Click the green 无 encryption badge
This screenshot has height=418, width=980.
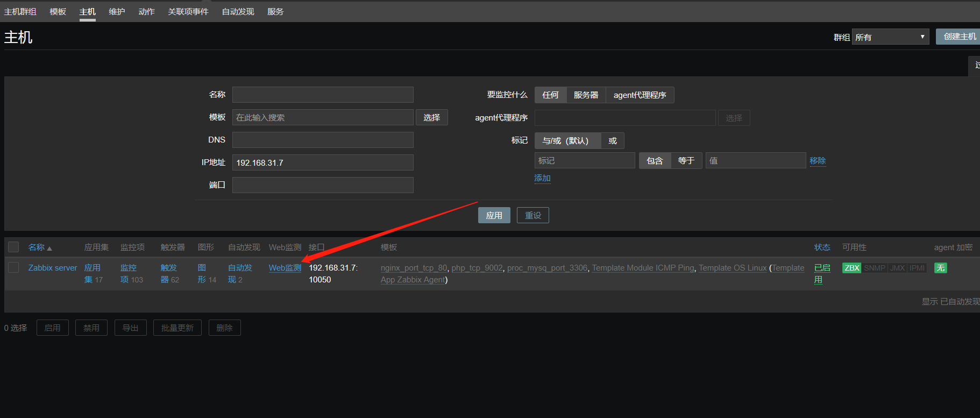(x=940, y=268)
